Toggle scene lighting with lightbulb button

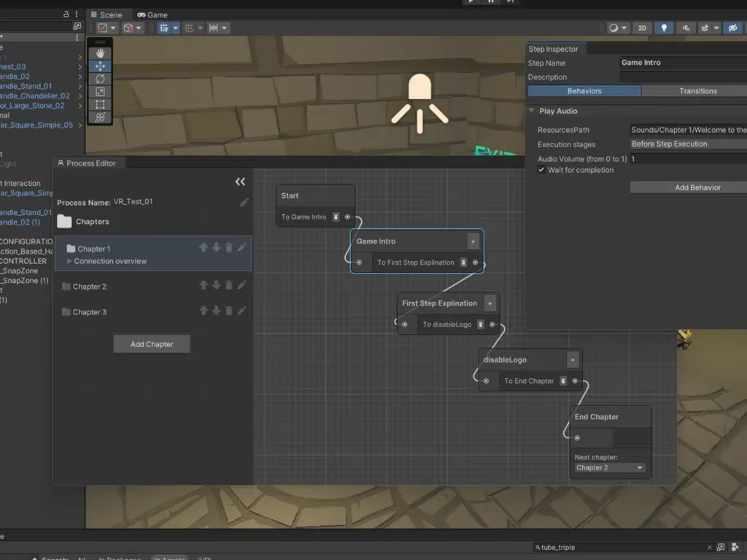(663, 28)
